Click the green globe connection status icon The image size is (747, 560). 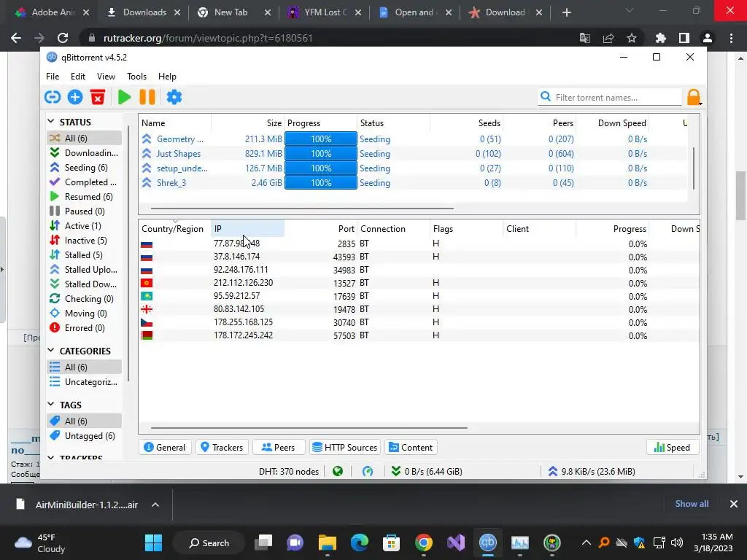pos(338,472)
